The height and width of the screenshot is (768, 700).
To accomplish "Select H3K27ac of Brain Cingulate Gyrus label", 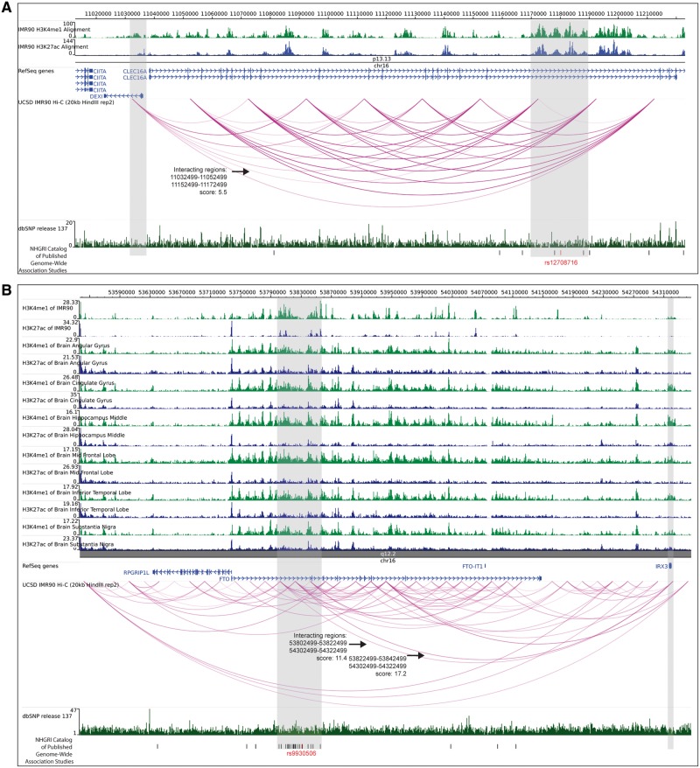I will [x=67, y=400].
